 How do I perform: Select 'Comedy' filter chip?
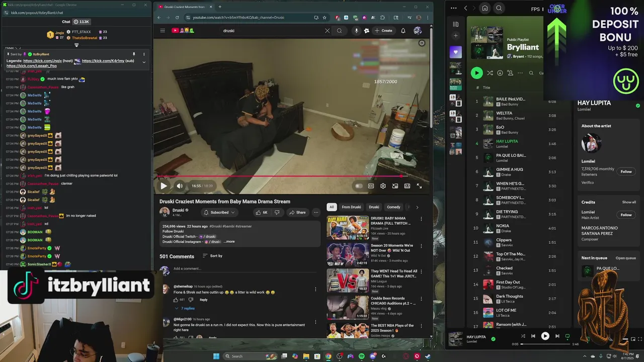click(393, 207)
